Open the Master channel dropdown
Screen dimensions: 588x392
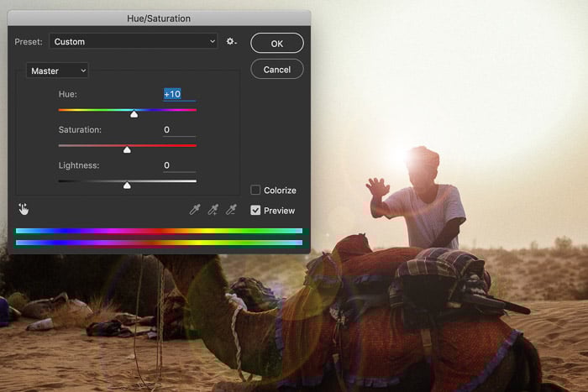pyautogui.click(x=57, y=71)
